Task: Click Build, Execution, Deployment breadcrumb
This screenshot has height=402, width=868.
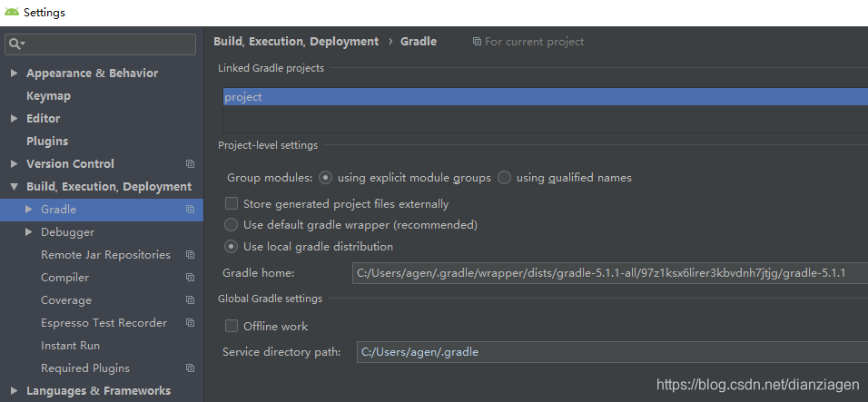Action: click(296, 42)
